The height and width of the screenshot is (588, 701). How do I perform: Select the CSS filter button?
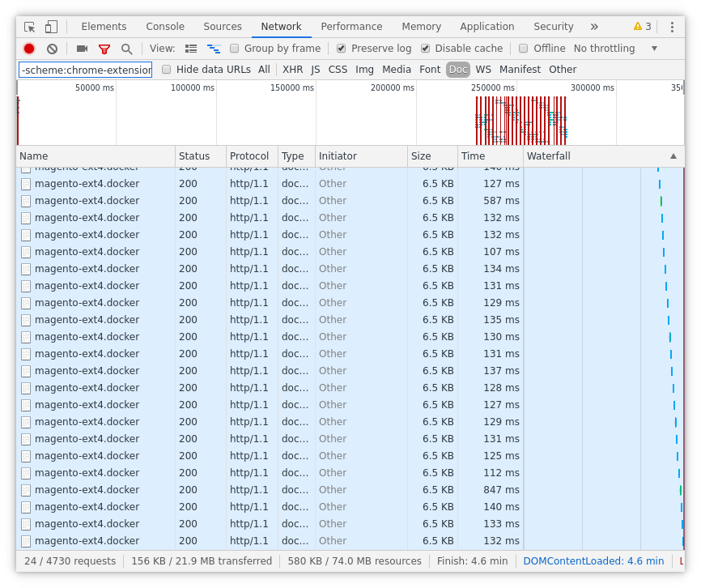[338, 70]
